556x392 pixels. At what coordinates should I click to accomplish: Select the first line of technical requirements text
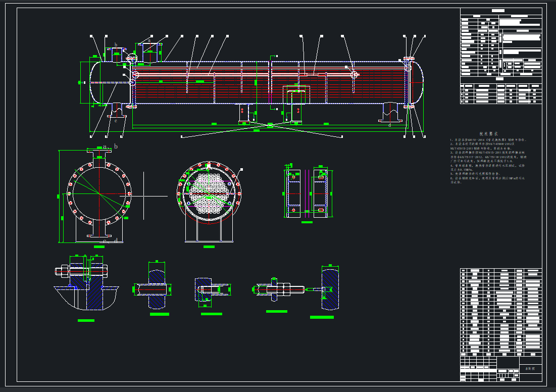coord(489,139)
